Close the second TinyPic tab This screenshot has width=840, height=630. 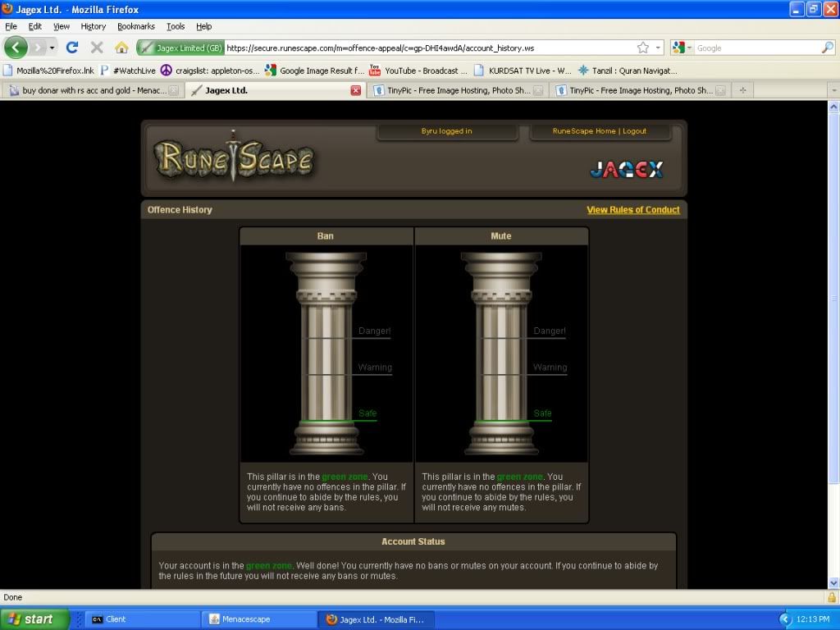(x=721, y=90)
